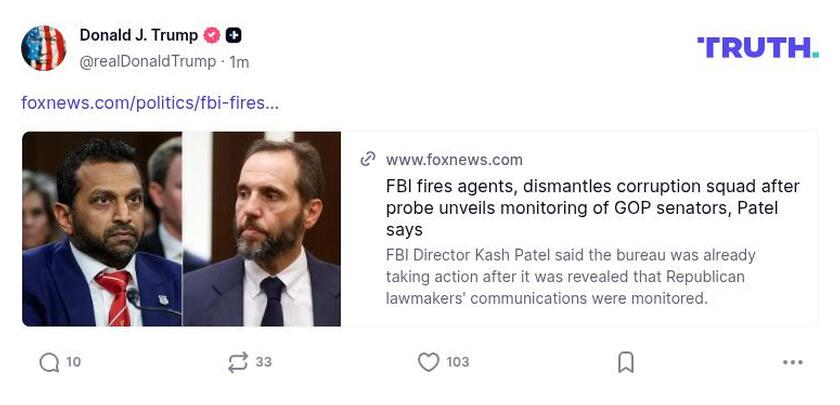This screenshot has width=840, height=405.
Task: Click the 103 likes count
Action: (x=458, y=362)
